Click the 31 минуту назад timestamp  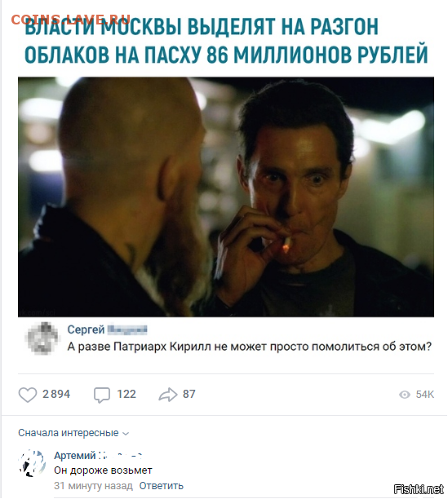pos(93,486)
